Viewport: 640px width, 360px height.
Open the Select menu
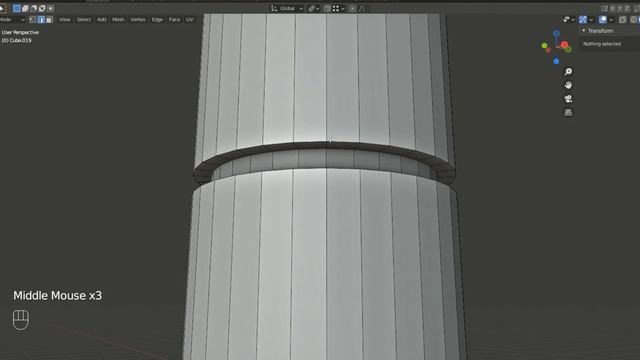pyautogui.click(x=84, y=20)
